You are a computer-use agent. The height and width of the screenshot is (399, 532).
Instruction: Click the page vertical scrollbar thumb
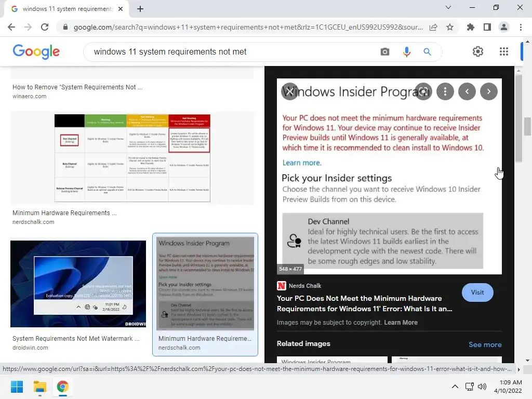click(x=527, y=126)
